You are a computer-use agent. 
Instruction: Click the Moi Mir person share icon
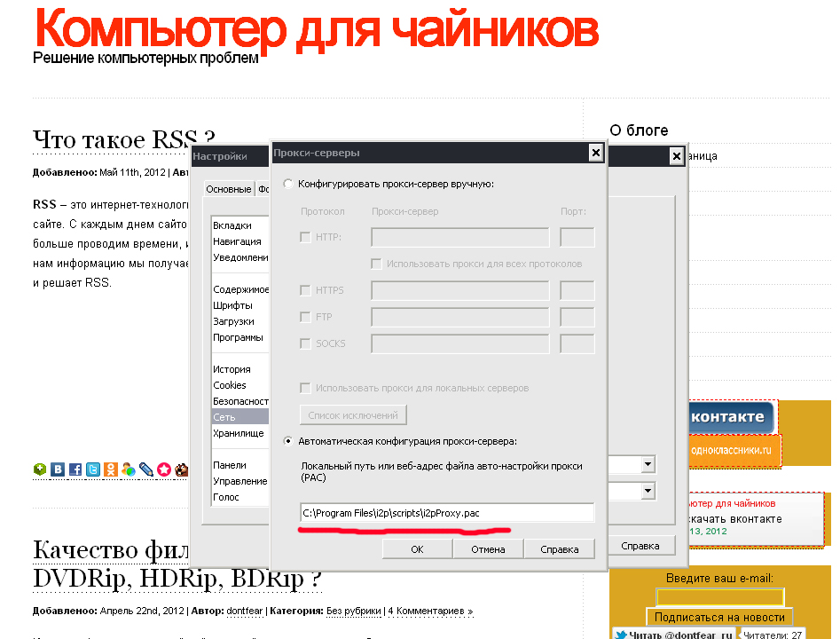(x=128, y=469)
